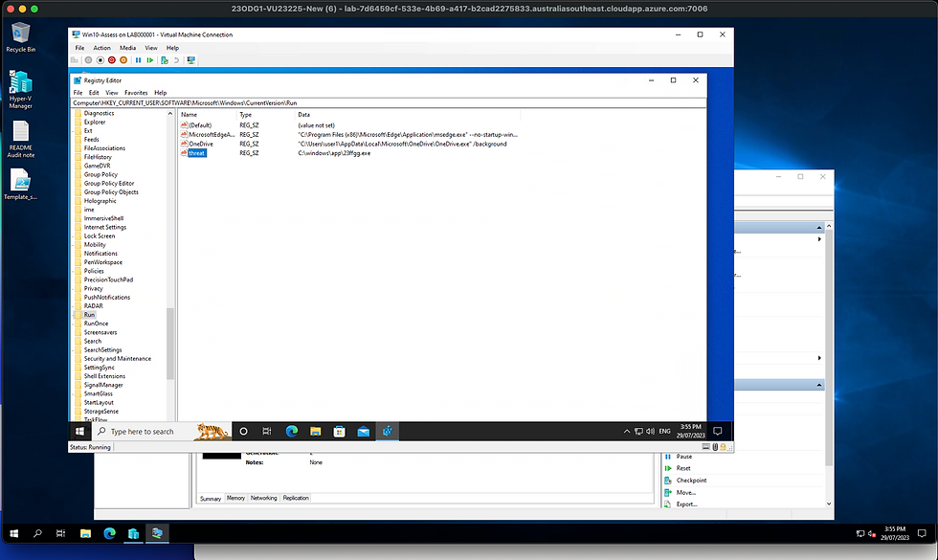Collapse the lower Actions section arrow in Hyper-V
938x560 pixels.
819,385
